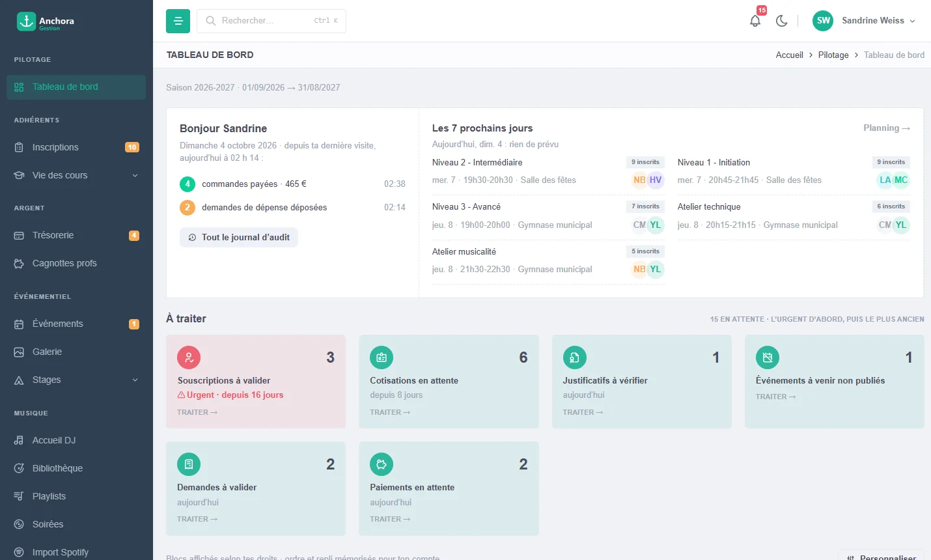
Task: Open the Sandrine Weiss account dropdown
Action: 865,21
